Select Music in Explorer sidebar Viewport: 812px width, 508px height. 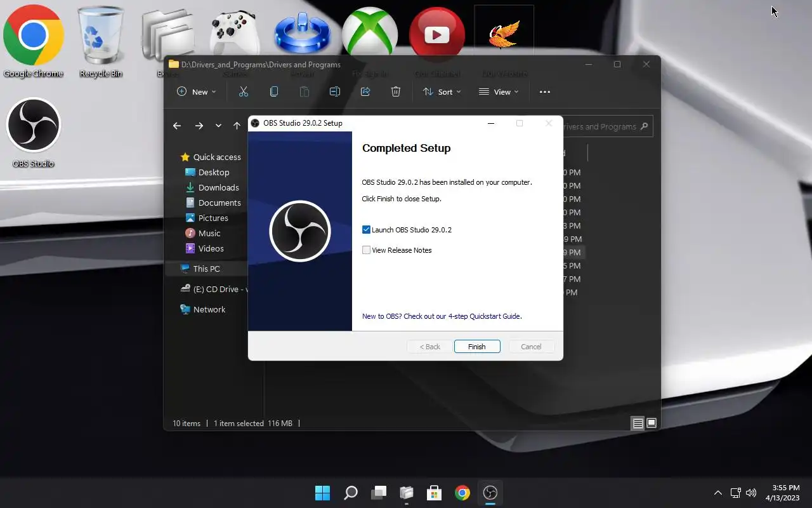point(202,233)
